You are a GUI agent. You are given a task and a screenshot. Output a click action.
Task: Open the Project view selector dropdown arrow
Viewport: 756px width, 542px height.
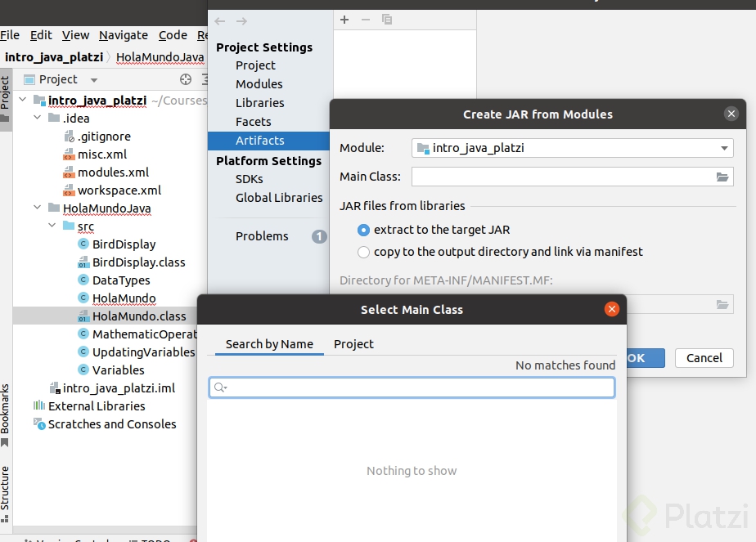94,80
